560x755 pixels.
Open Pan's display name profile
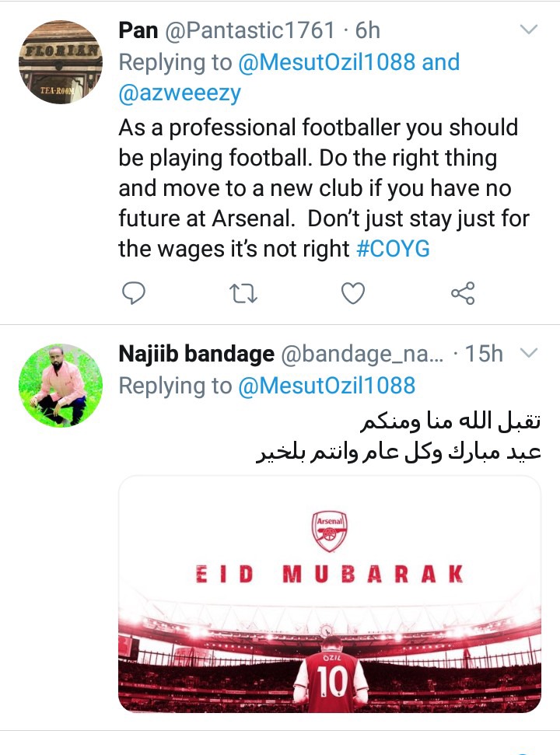[x=138, y=30]
